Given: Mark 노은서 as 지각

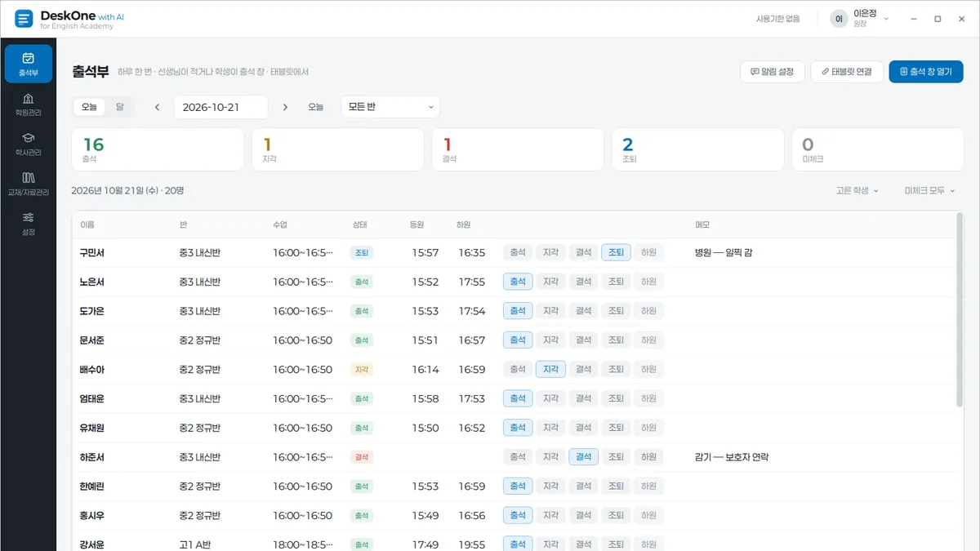Looking at the screenshot, I should (550, 282).
